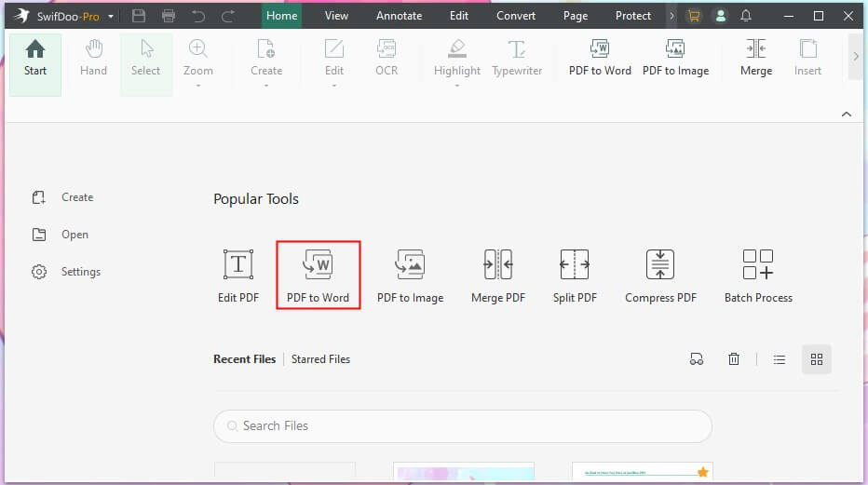Select the Highlight tool
Screen dimensions: 868x485
[456, 58]
